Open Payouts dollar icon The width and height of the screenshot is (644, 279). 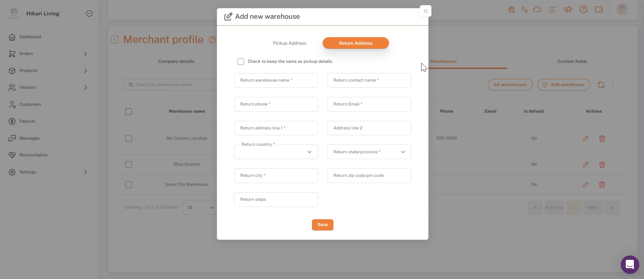(x=12, y=121)
